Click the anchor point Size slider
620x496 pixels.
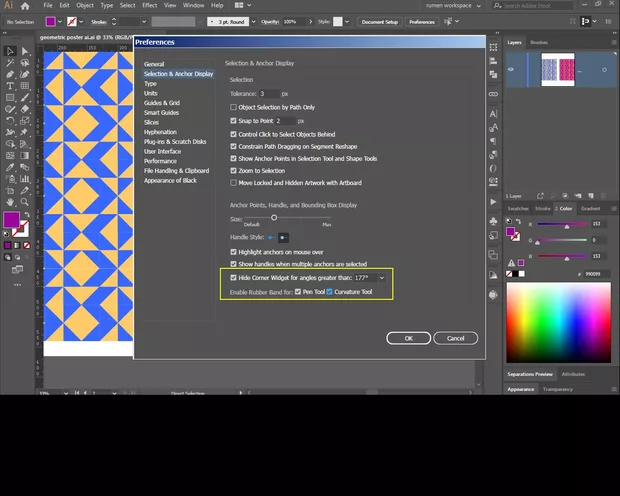[x=273, y=217]
